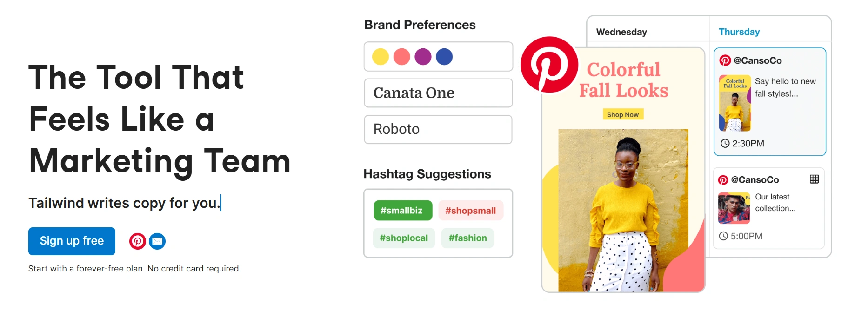This screenshot has width=868, height=331.
Task: Click Pinterest icon on 5:00PM post card
Action: [723, 180]
